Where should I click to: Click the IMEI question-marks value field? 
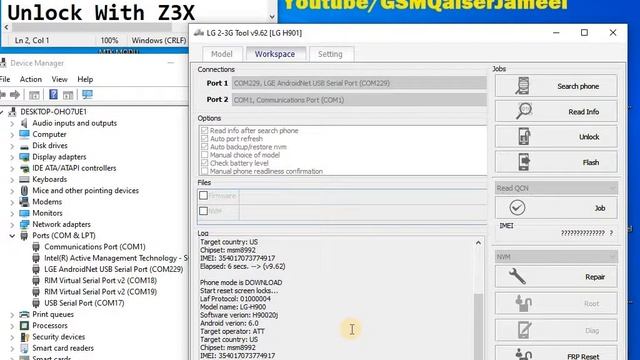[x=587, y=233]
